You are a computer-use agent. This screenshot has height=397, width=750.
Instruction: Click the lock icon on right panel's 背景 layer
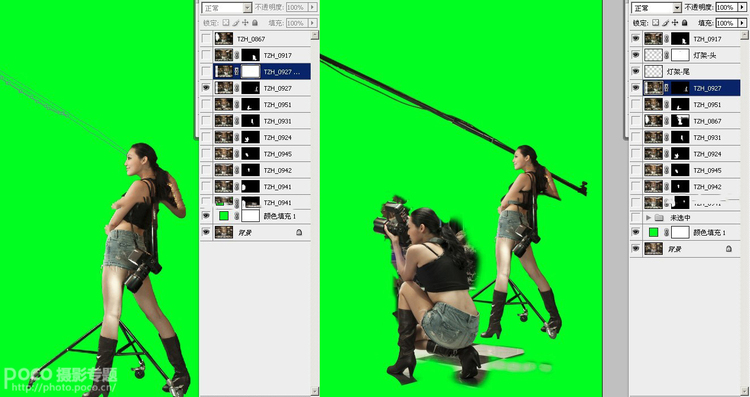click(728, 249)
